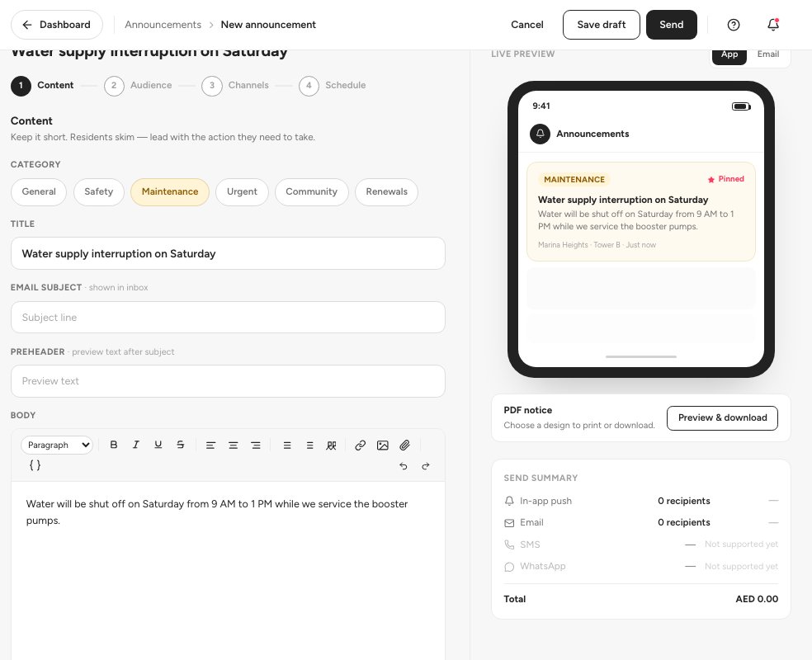Align body text left
812x660 pixels.
[210, 445]
